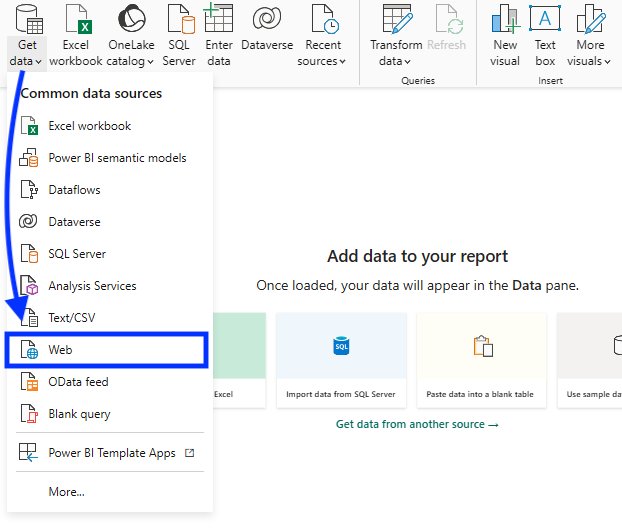Viewport: 622px width, 531px height.
Task: Open the Recent sources dropdown
Action: (x=322, y=53)
